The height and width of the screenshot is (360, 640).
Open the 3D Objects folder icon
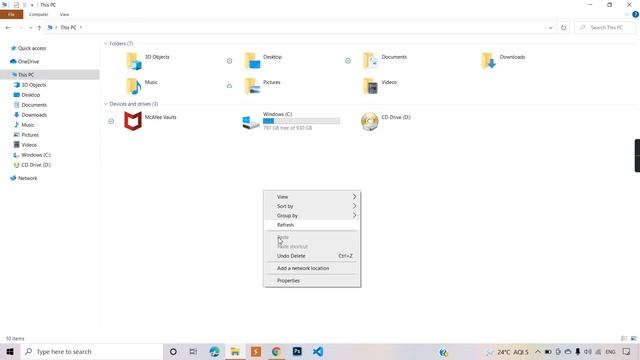click(133, 61)
